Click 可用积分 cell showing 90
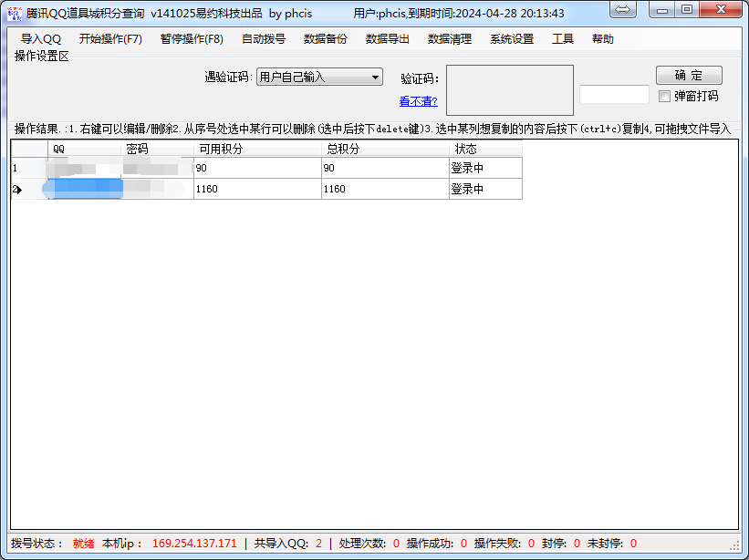The image size is (749, 560). click(x=258, y=168)
